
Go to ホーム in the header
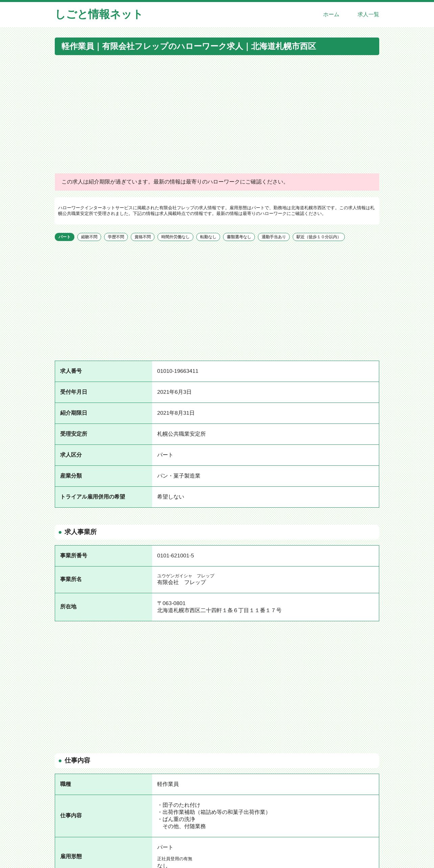coord(331,15)
